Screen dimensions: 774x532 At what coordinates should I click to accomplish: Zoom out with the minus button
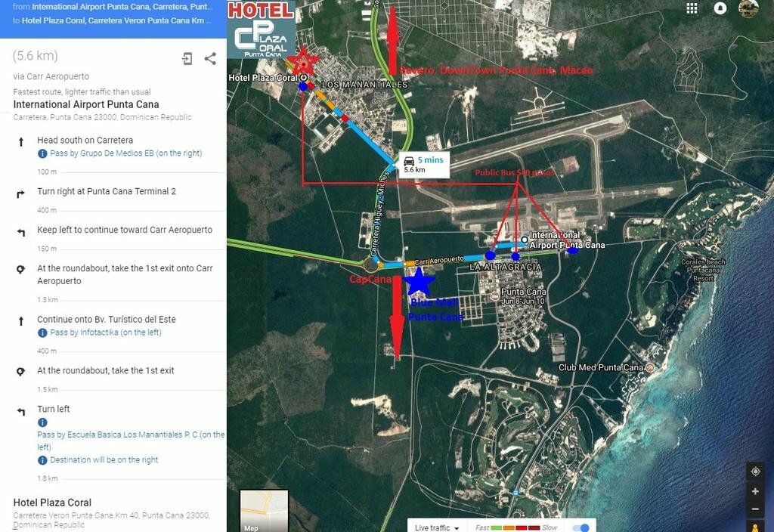coord(755,509)
